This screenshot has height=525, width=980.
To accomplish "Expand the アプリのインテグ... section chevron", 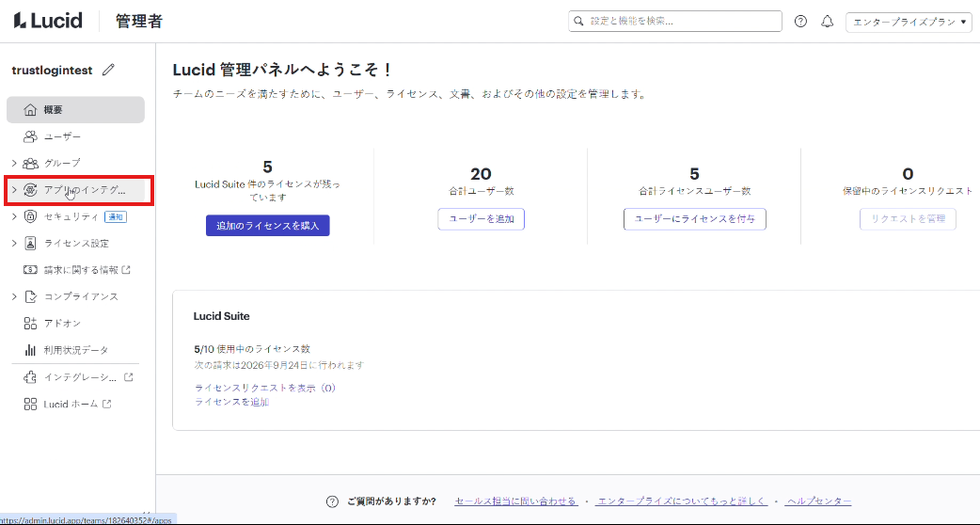I will point(14,191).
